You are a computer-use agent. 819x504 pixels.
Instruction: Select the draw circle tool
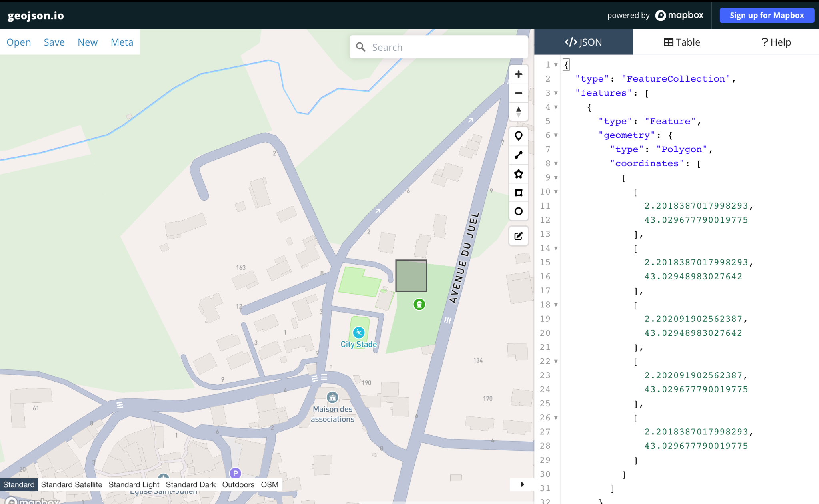pyautogui.click(x=518, y=211)
